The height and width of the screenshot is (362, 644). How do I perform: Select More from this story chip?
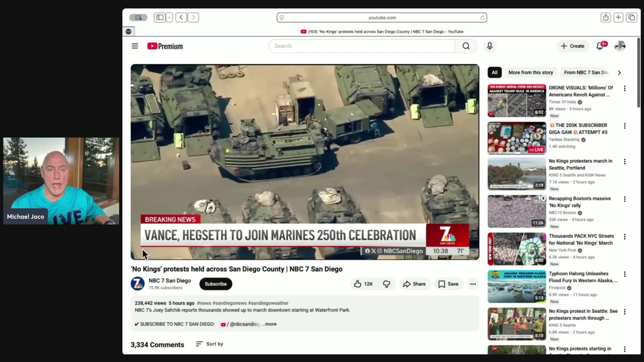530,72
